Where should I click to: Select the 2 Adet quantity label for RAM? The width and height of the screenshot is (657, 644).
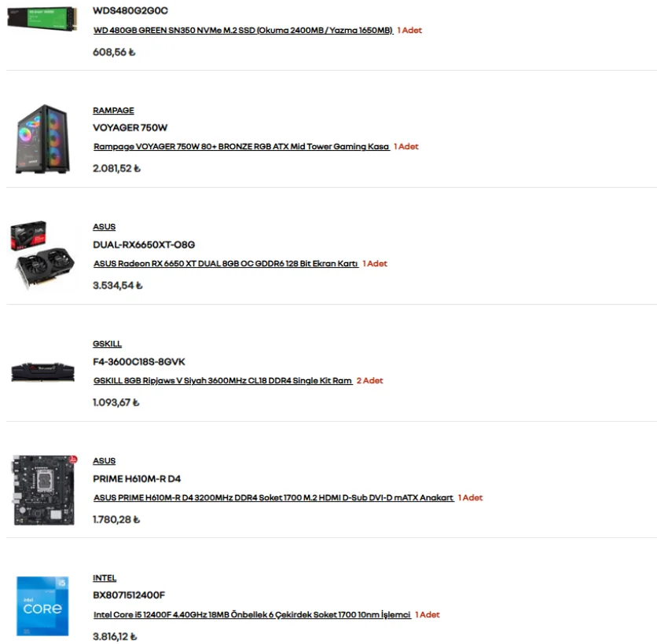(x=369, y=380)
